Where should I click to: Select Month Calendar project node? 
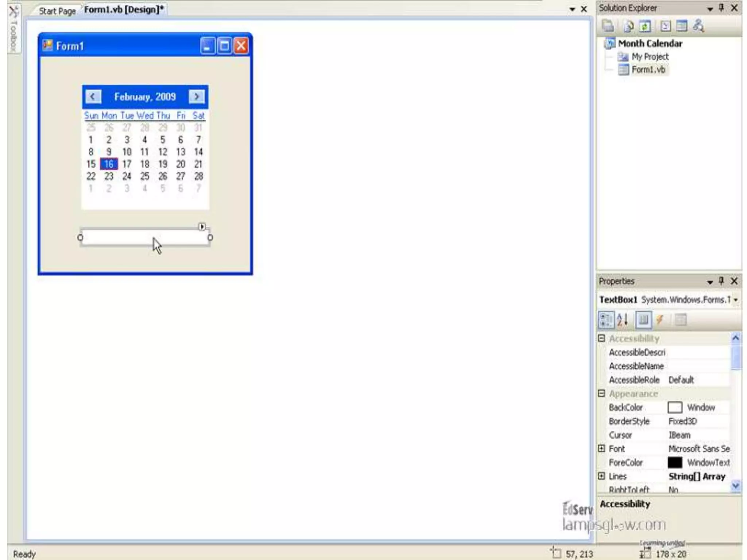point(650,43)
